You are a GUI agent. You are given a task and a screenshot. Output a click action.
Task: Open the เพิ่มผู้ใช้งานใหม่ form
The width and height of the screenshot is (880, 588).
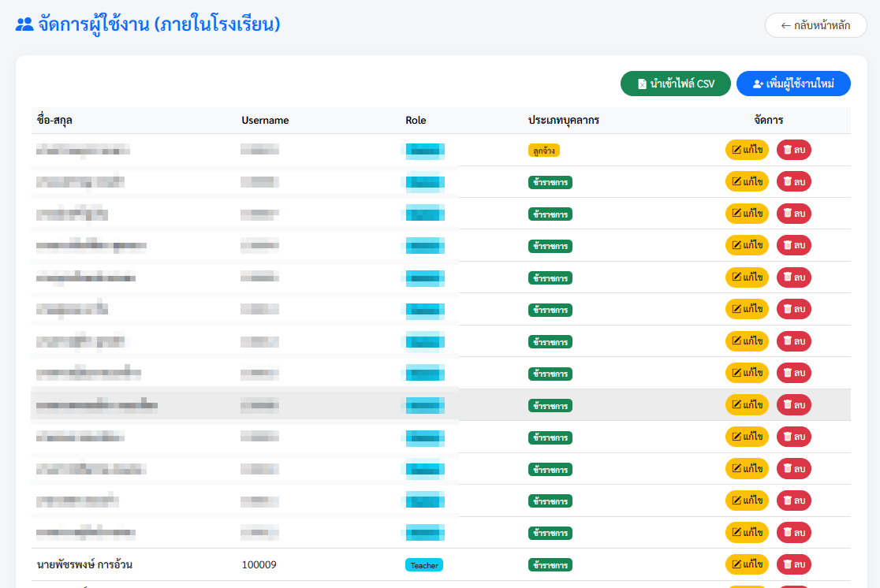click(793, 84)
